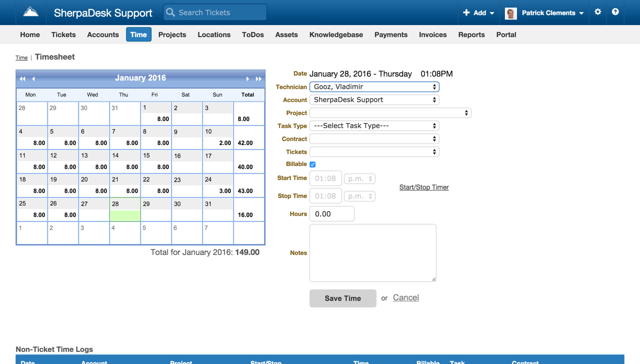Image resolution: width=640 pixels, height=364 pixels.
Task: Switch to the Tickets tab
Action: (63, 34)
